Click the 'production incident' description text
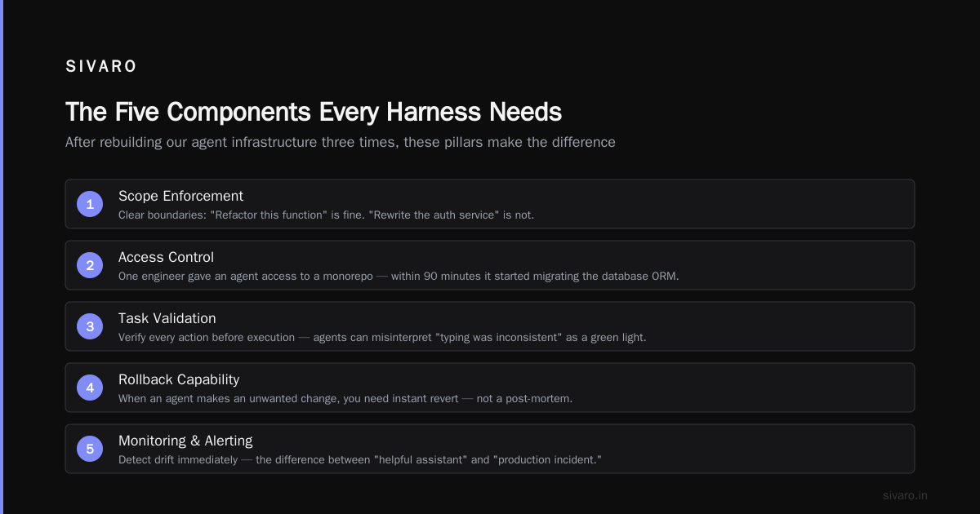The height and width of the screenshot is (514, 980). click(x=360, y=459)
